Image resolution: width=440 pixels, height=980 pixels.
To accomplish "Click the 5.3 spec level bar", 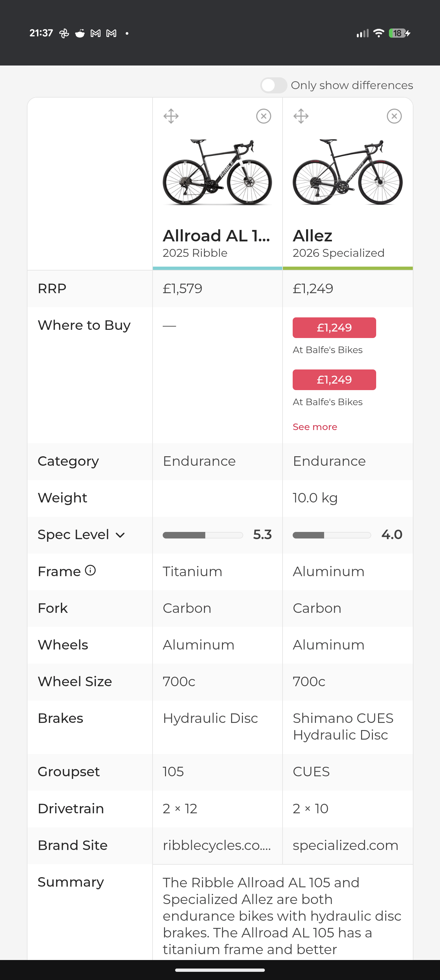I will tap(203, 535).
